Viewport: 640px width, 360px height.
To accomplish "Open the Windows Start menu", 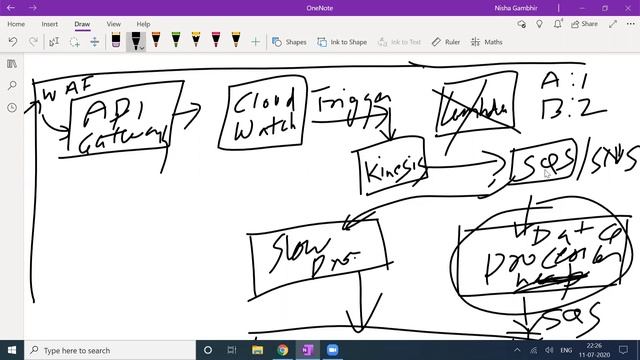I will [12, 350].
